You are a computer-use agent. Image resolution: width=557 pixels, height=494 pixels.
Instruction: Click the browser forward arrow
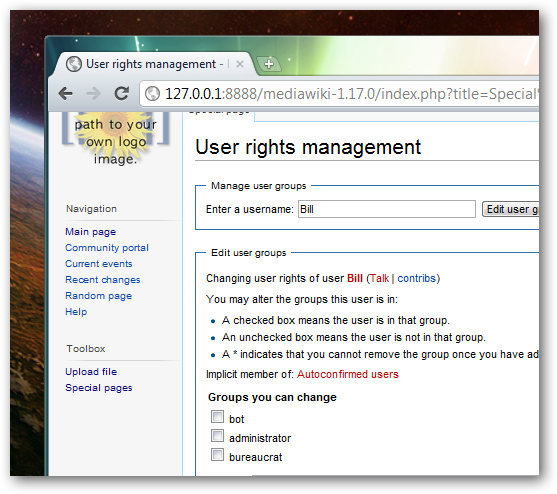[93, 94]
